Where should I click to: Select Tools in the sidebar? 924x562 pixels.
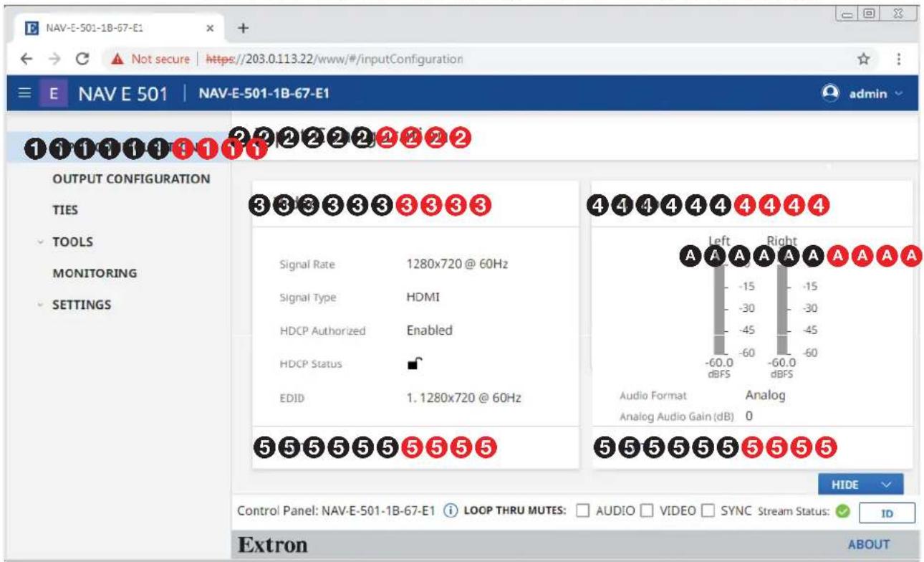tap(72, 242)
